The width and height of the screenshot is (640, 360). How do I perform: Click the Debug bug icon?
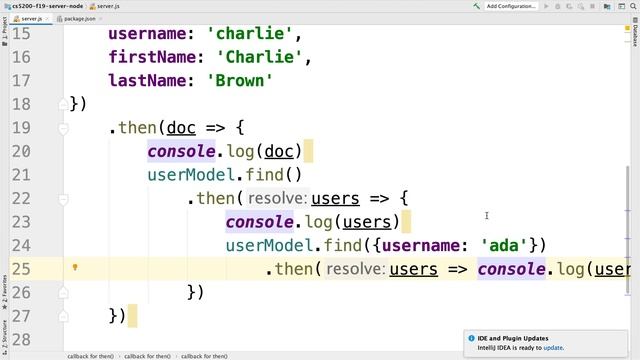558,6
